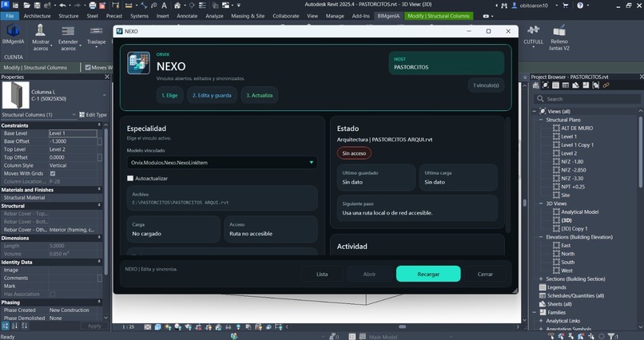Click the shopping cart icon in title bar
The height and width of the screenshot is (340, 644).
click(566, 6)
